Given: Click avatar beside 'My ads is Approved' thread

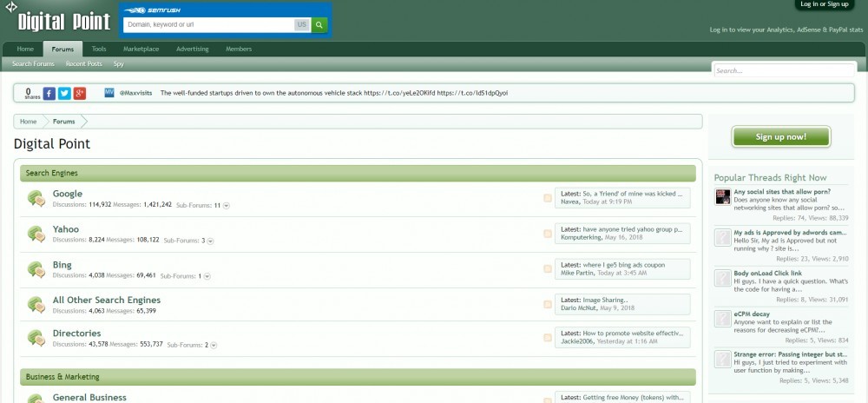Looking at the screenshot, I should click(x=723, y=237).
